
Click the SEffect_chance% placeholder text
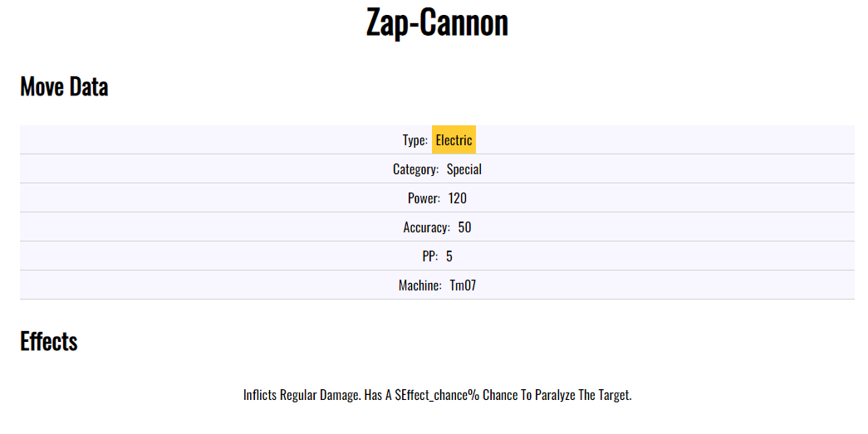(432, 395)
